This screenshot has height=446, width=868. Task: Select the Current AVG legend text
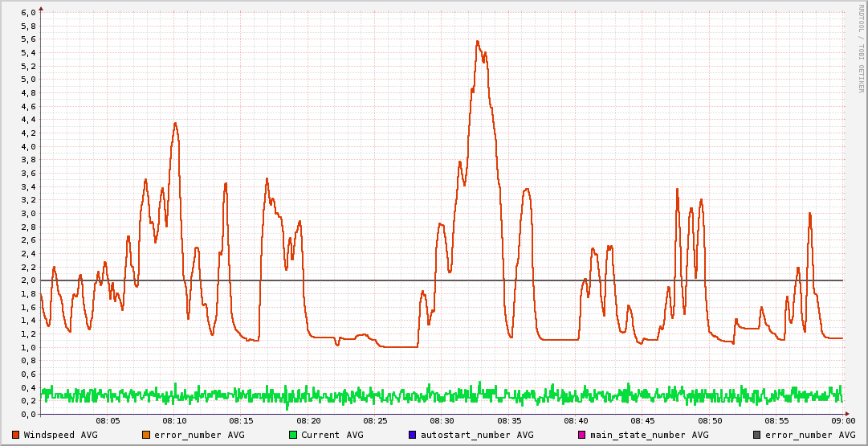coord(332,435)
